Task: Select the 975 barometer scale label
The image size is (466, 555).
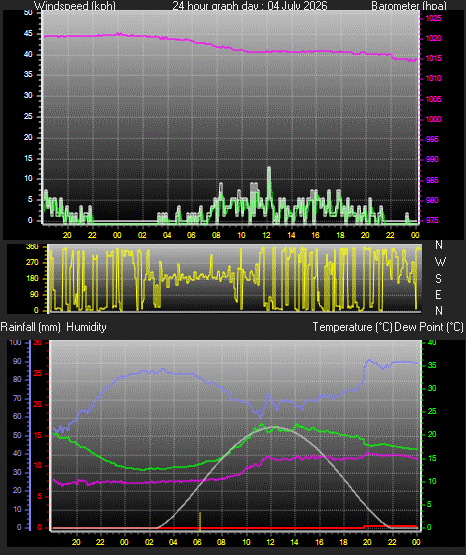Action: [x=432, y=221]
